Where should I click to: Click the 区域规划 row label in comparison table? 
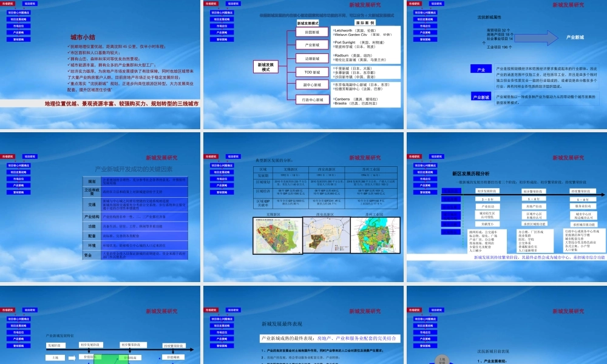click(x=263, y=182)
